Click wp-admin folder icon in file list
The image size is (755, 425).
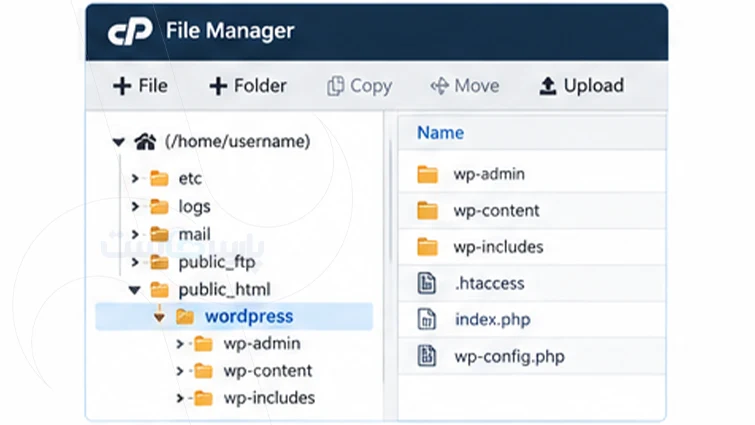427,174
